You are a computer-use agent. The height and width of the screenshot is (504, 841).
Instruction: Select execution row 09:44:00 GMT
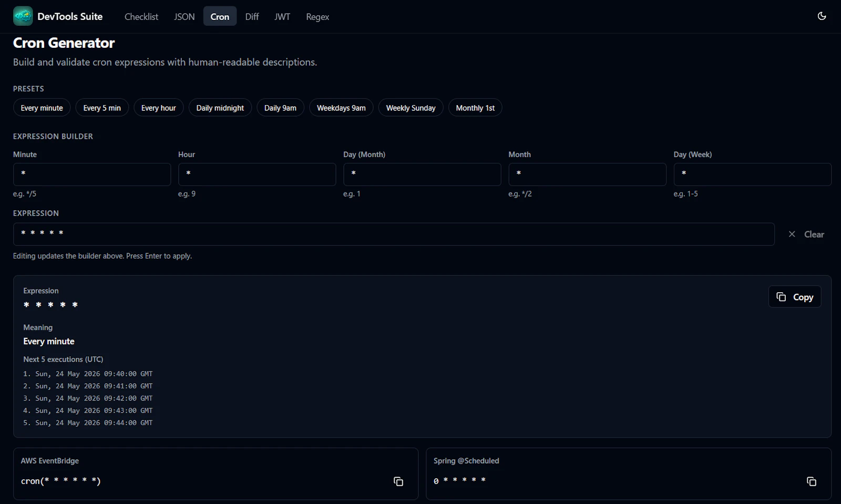(88, 423)
